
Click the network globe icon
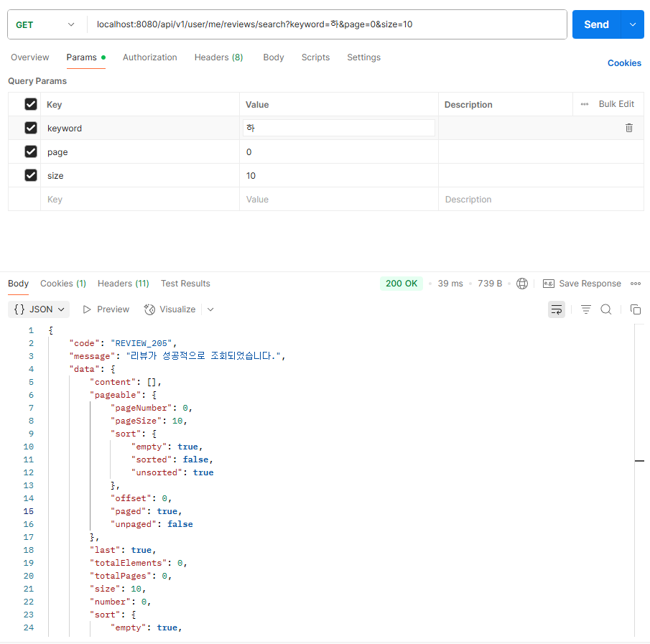coord(522,284)
